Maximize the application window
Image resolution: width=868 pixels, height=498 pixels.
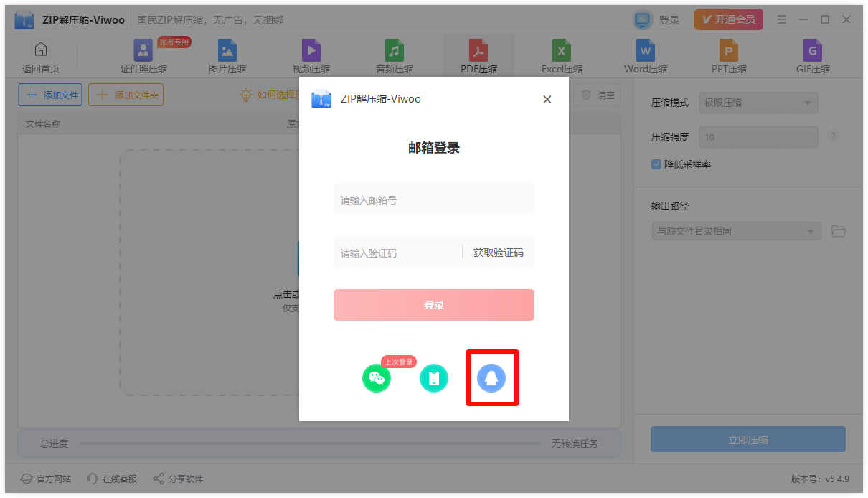coord(825,19)
